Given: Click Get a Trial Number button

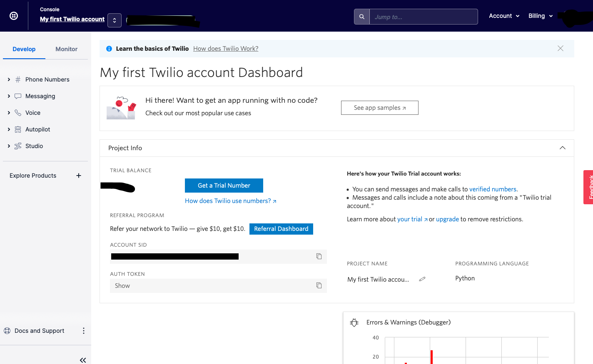Looking at the screenshot, I should 224,186.
